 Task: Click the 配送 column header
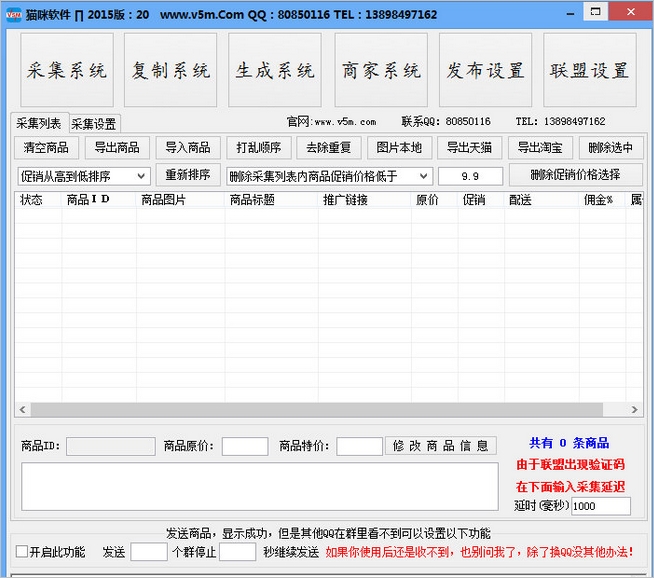(541, 200)
